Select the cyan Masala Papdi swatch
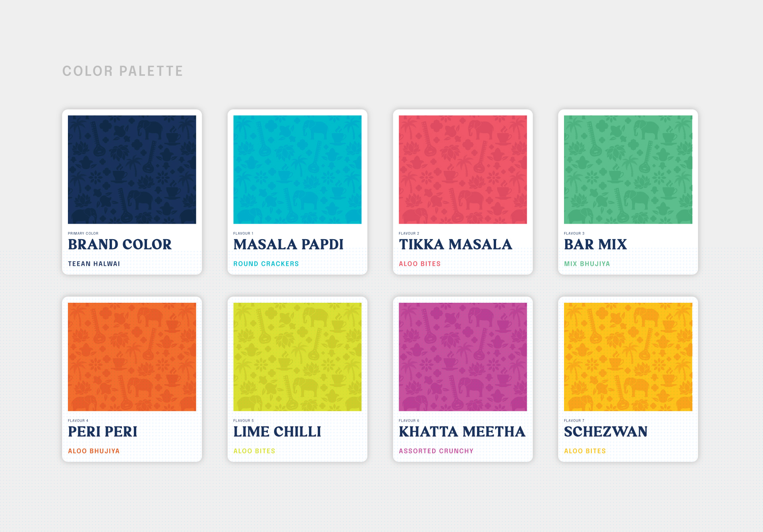Screen dimensions: 763x532 (297, 170)
